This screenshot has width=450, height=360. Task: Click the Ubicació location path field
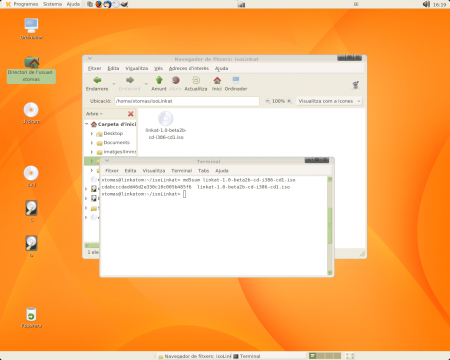(187, 101)
